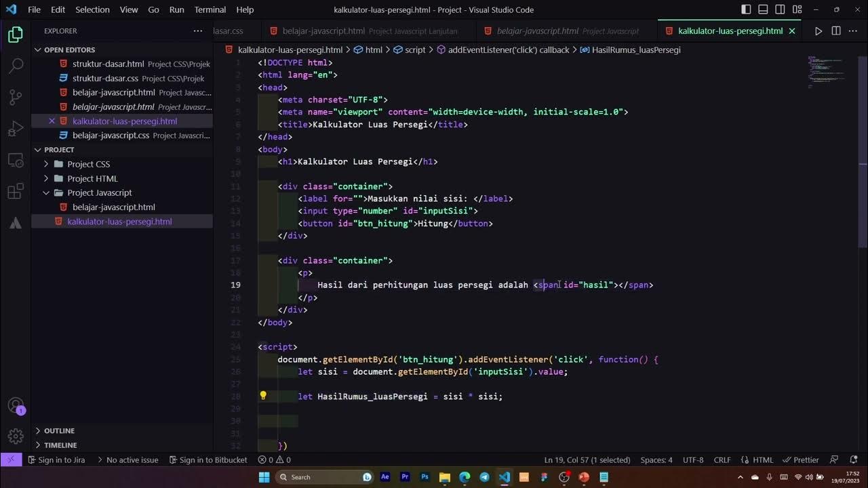This screenshot has height=488, width=868.
Task: Open the Extensions view
Action: pos(16,192)
